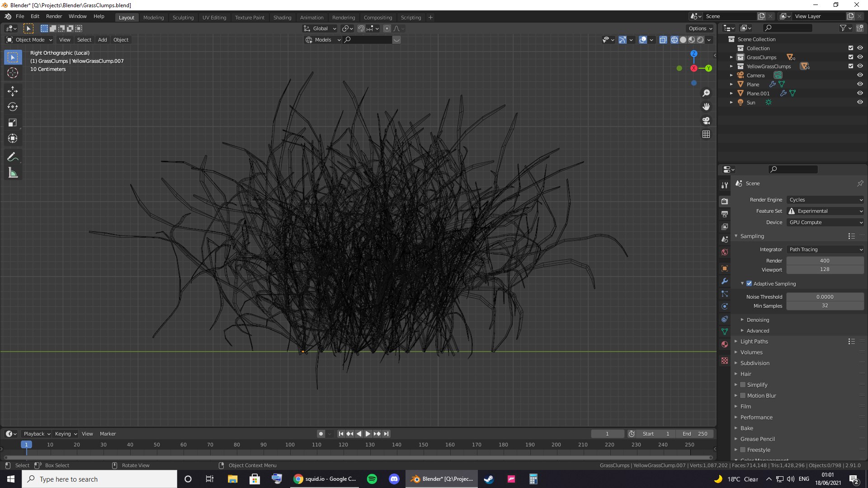Open the Physics properties tab
The height and width of the screenshot is (488, 868).
(x=725, y=306)
